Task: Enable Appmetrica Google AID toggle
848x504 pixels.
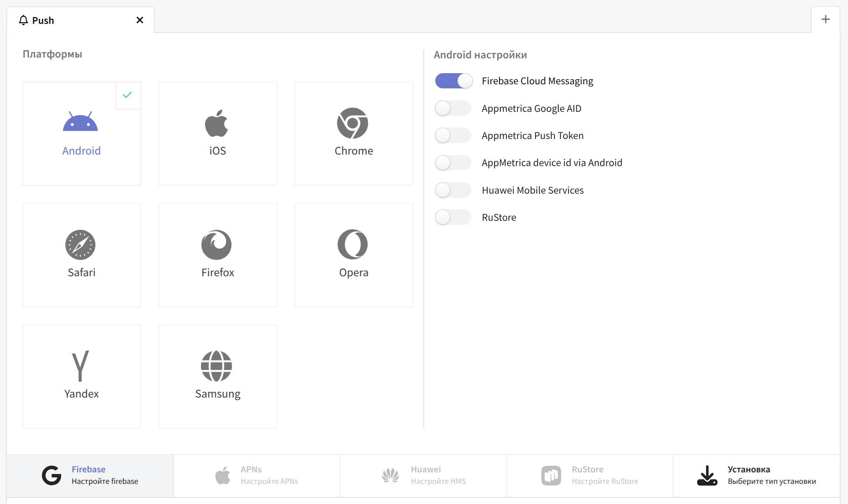Action: (453, 109)
